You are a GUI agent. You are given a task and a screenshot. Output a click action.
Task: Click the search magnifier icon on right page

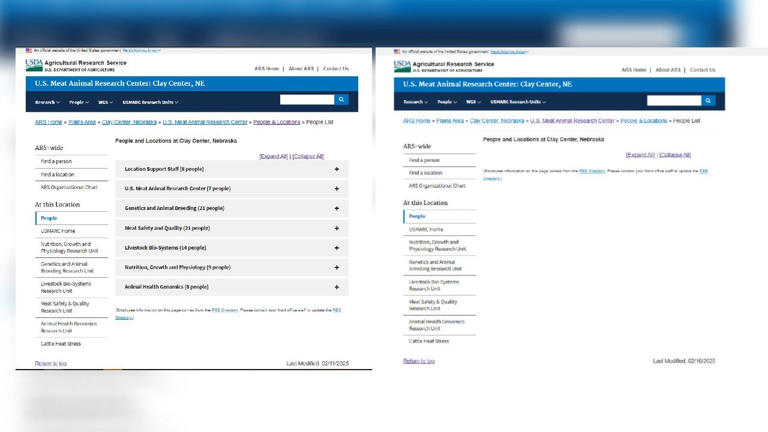[708, 100]
